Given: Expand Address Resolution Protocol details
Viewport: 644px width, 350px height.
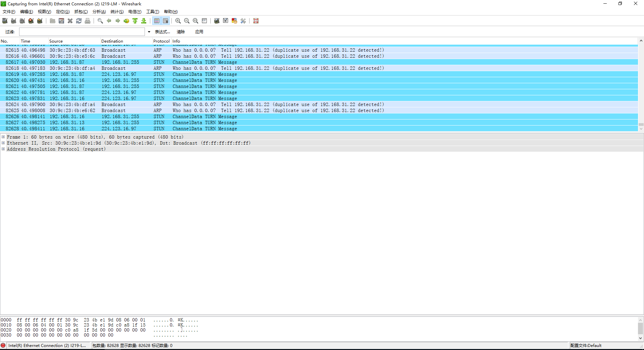Looking at the screenshot, I should 3,149.
